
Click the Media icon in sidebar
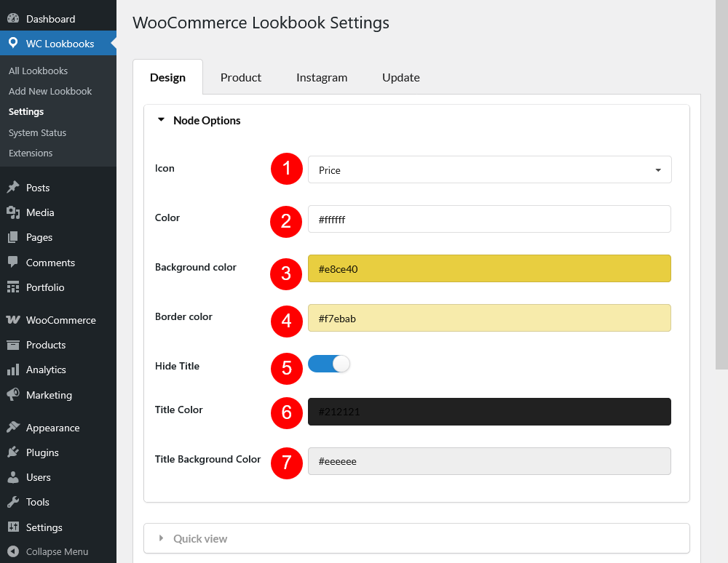tap(13, 212)
